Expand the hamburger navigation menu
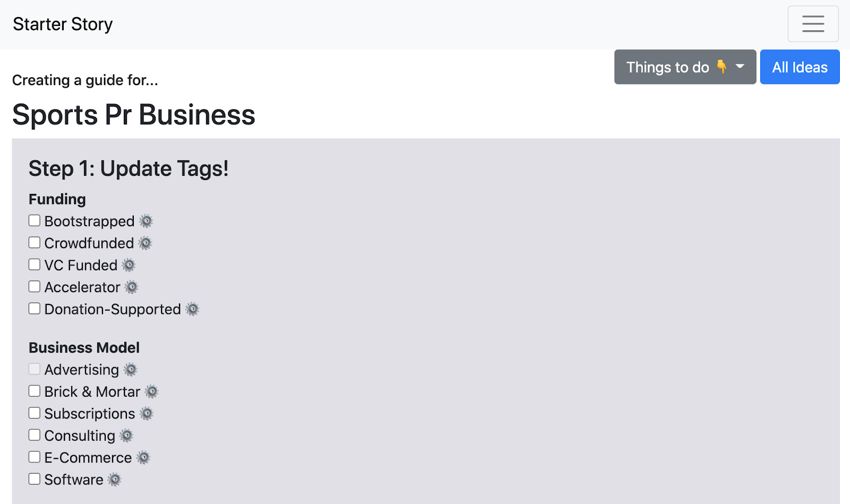The width and height of the screenshot is (850, 504). click(x=813, y=24)
